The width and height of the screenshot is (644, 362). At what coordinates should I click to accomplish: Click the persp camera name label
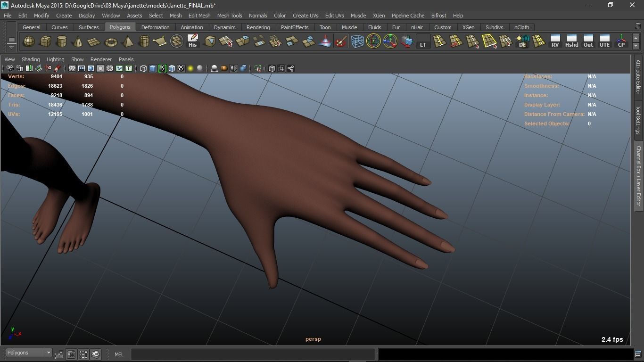(x=313, y=339)
